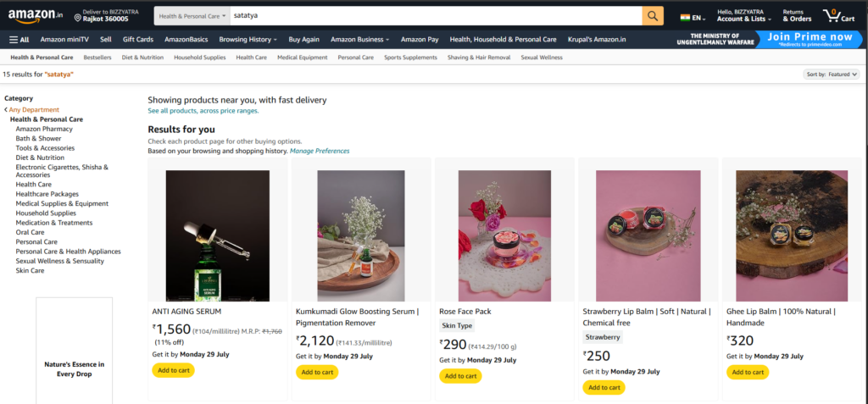Image resolution: width=868 pixels, height=404 pixels.
Task: Click the Amazon.in logo
Action: click(x=36, y=16)
